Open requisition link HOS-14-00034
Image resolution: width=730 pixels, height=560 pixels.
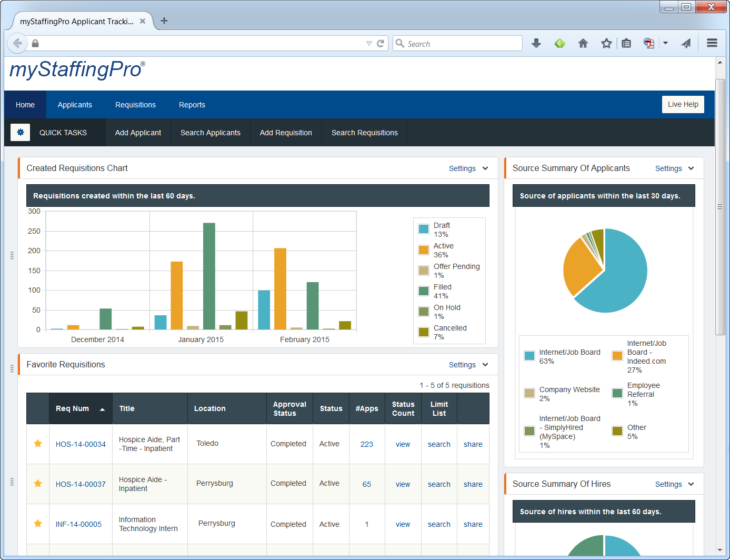(81, 444)
